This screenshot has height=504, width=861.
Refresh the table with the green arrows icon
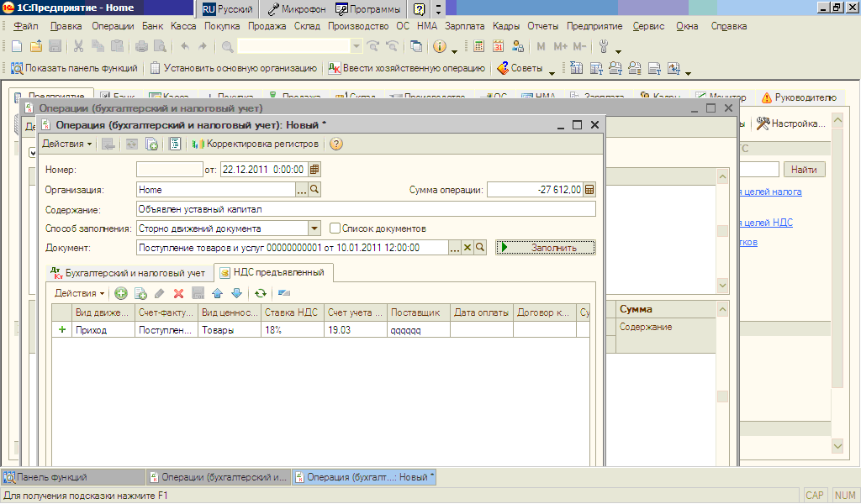pos(261,293)
